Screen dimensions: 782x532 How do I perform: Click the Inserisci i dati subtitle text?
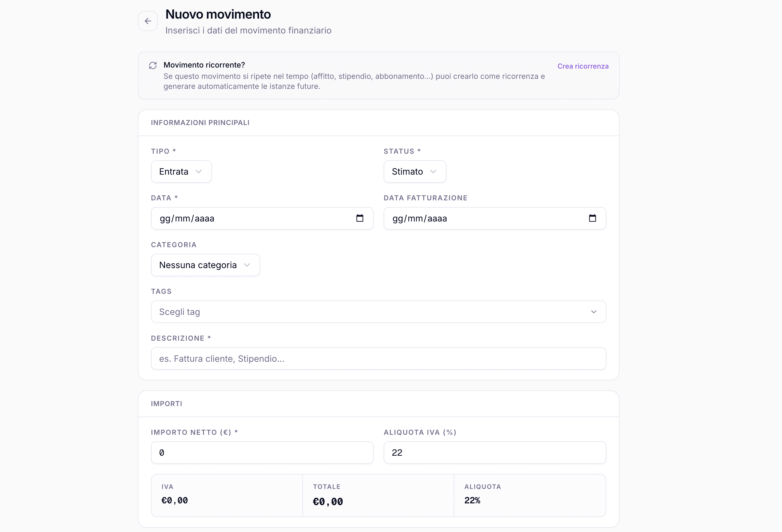248,30
